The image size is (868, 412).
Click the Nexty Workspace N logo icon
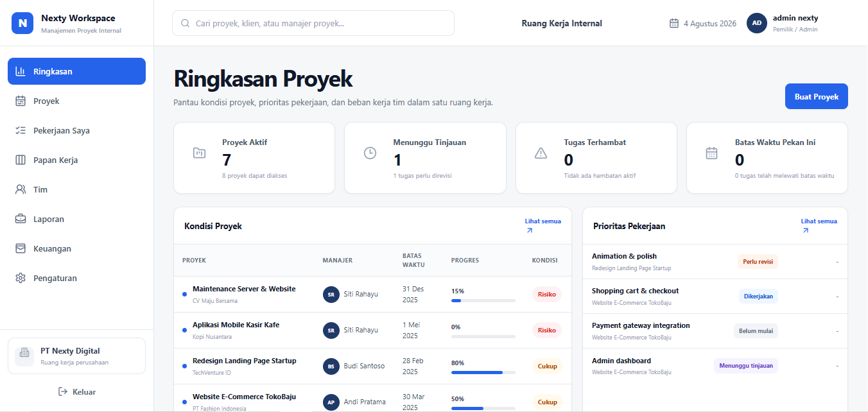click(x=22, y=23)
